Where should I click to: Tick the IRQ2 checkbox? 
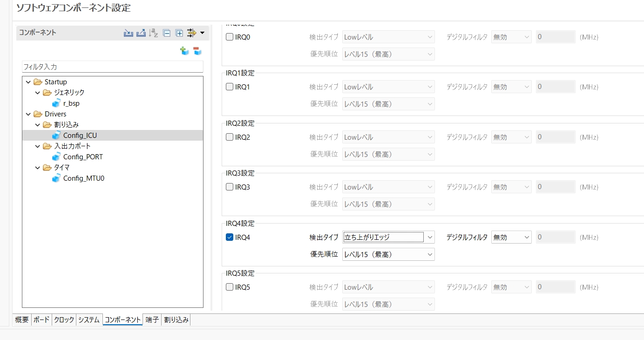(x=230, y=137)
